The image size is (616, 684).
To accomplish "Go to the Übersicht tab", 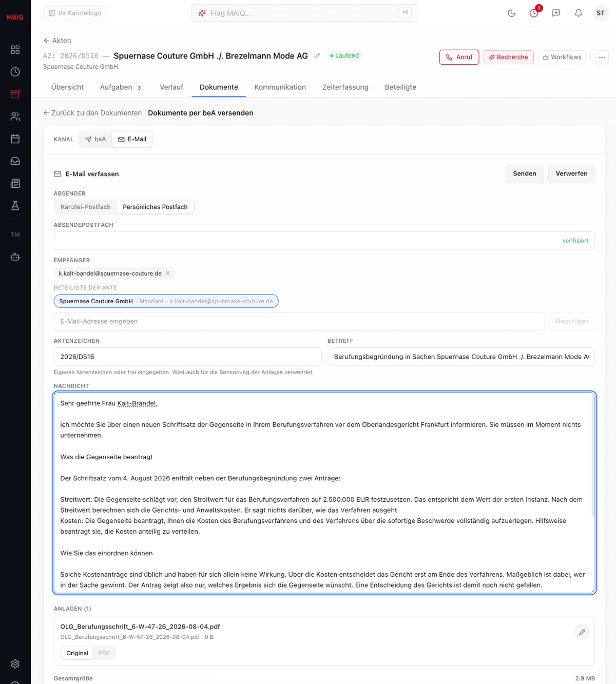I will tap(67, 87).
